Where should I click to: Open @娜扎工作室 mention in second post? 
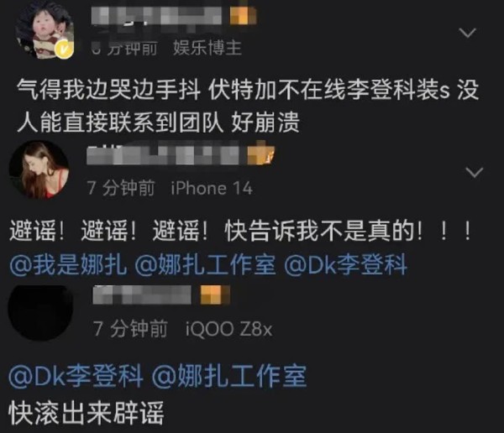point(205,265)
